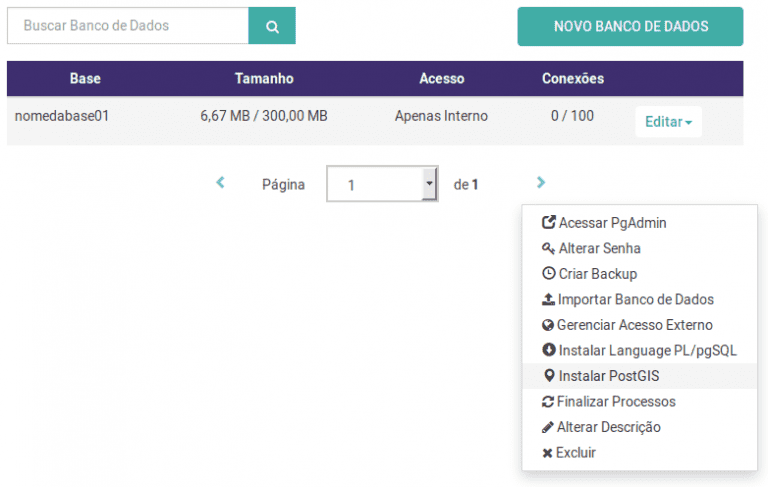Go to previous page with left chevron
The image size is (768, 487).
click(x=220, y=183)
